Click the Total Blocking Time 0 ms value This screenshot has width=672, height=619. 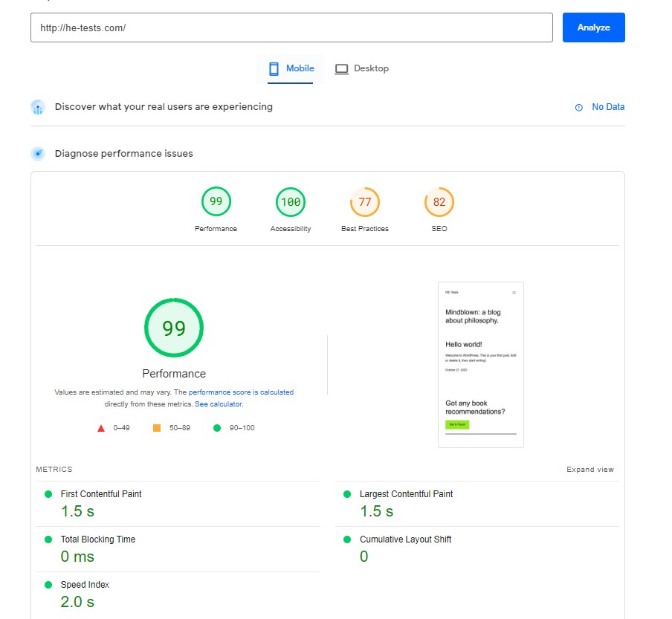coord(77,557)
